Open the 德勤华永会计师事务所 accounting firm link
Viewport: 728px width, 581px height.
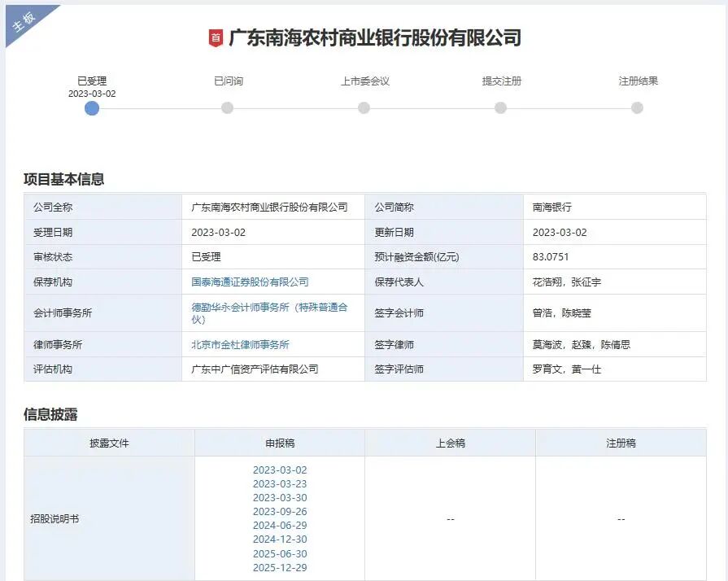[268, 307]
